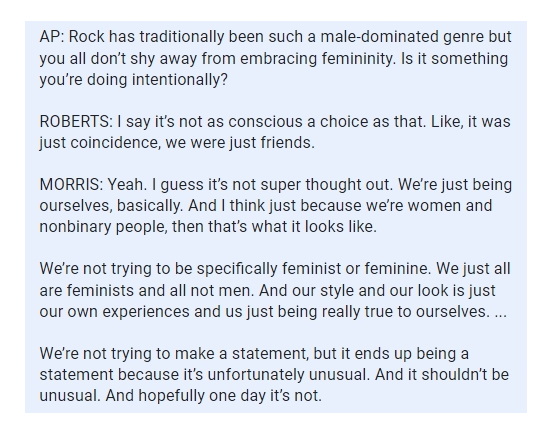Click the "ROBERTS:" speaker label
553x433 pixels.
(x=76, y=122)
